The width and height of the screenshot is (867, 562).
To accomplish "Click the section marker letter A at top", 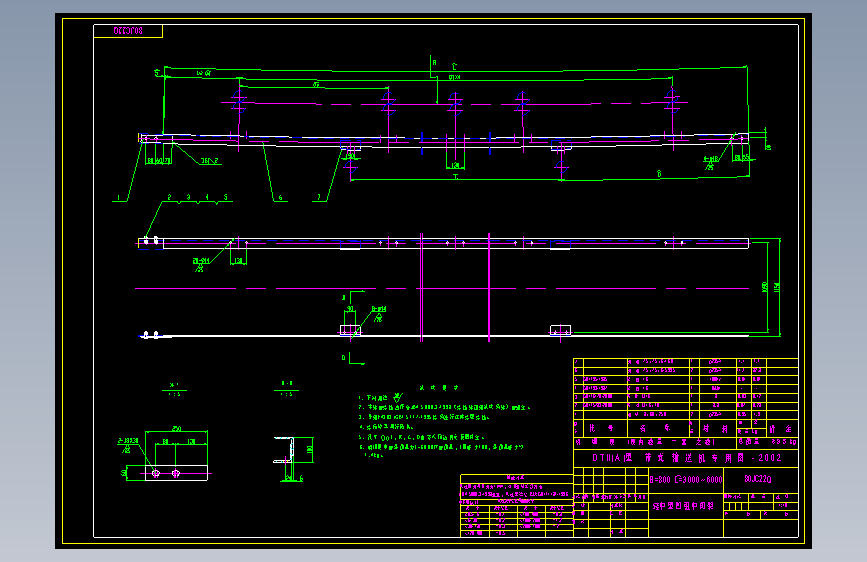I will coord(434,63).
